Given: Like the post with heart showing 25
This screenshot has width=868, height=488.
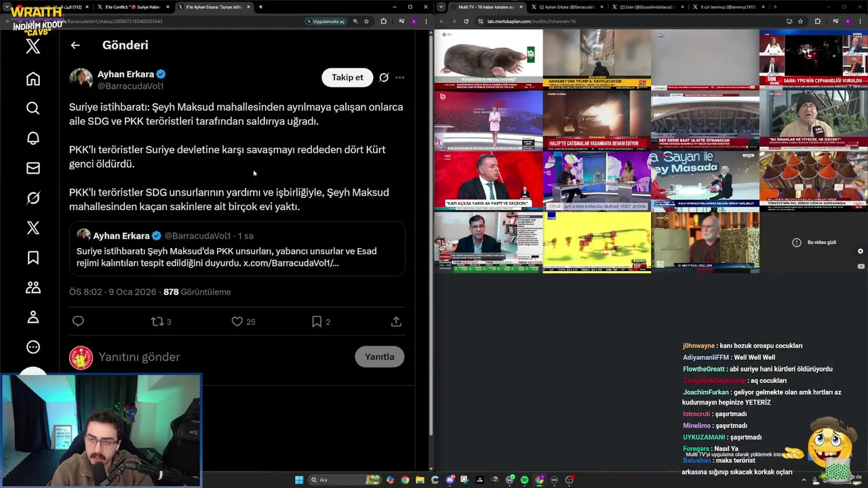Looking at the screenshot, I should [x=243, y=321].
